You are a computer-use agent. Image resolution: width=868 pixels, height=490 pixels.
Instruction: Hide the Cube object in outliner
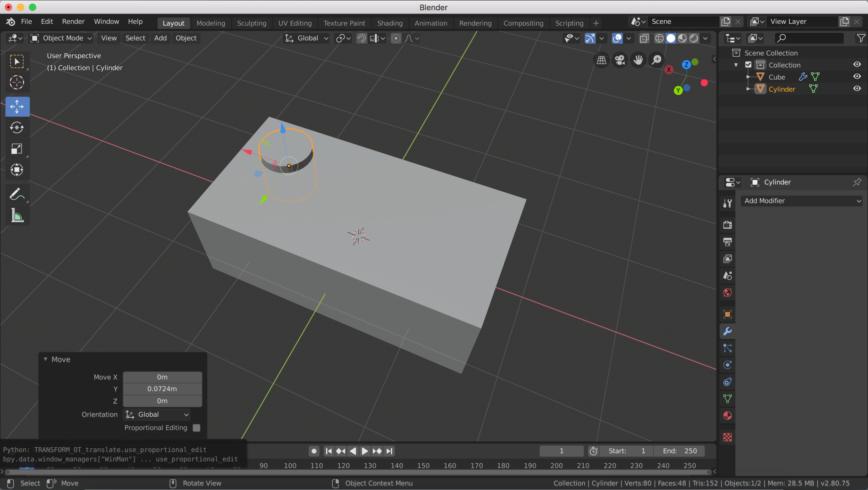(857, 77)
